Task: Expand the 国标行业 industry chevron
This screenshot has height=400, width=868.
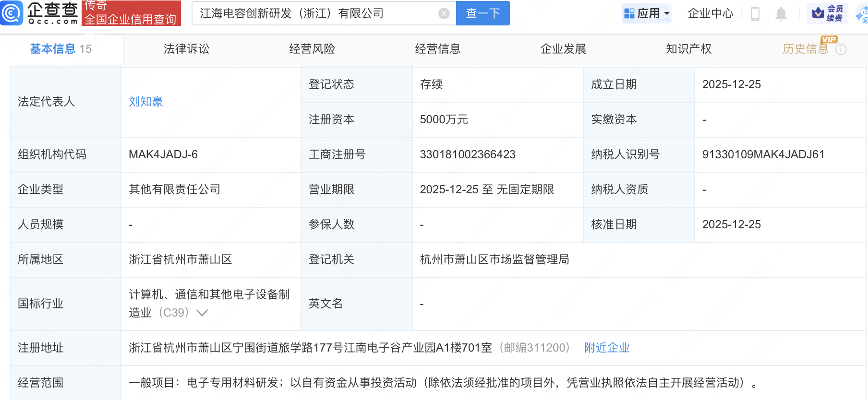Action: [x=202, y=313]
